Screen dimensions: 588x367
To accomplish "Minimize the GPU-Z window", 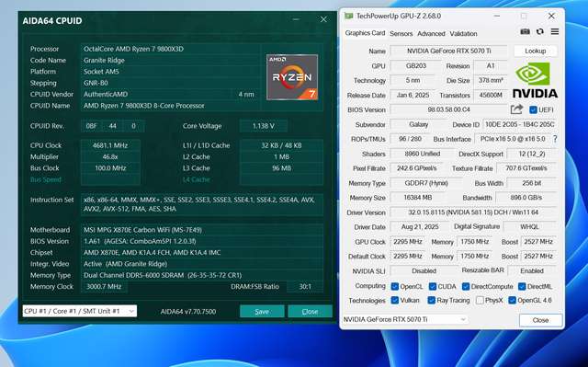I will [x=496, y=16].
